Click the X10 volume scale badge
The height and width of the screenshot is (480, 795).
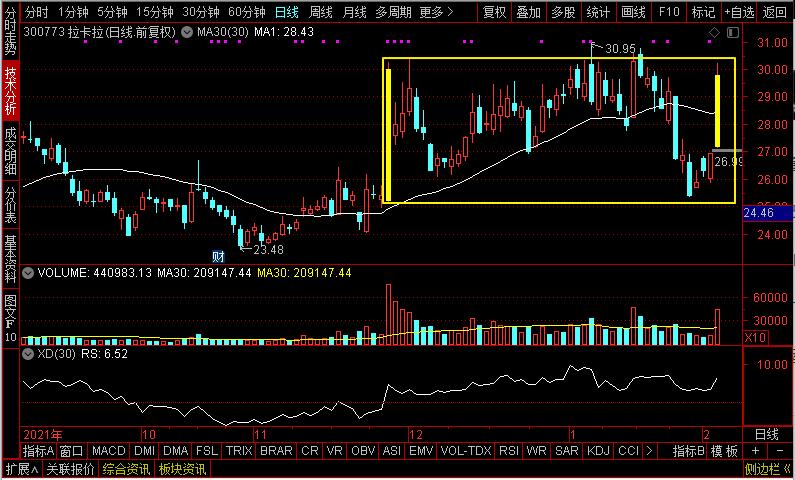click(755, 338)
